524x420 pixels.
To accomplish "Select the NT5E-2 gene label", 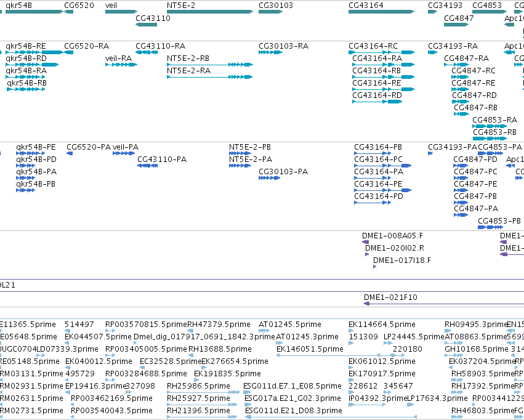I will (x=181, y=6).
